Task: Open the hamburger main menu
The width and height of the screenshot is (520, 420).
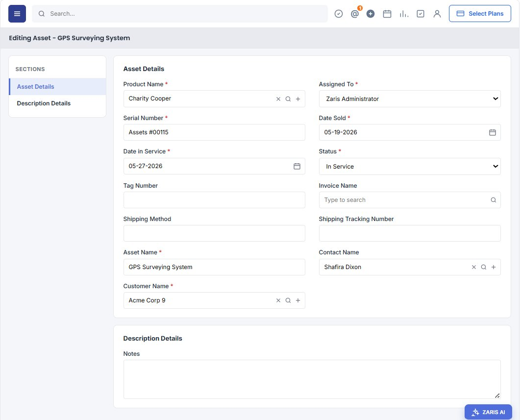Action: [17, 14]
